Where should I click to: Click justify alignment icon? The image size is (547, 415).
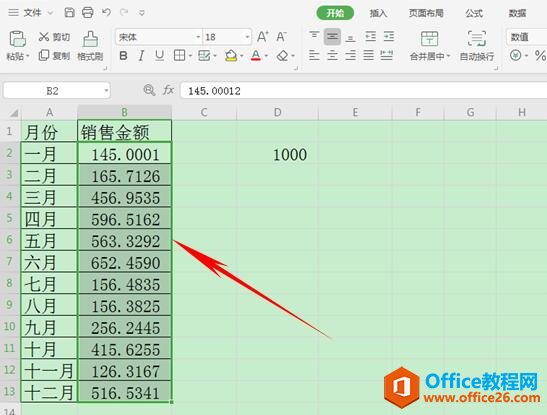tap(369, 55)
